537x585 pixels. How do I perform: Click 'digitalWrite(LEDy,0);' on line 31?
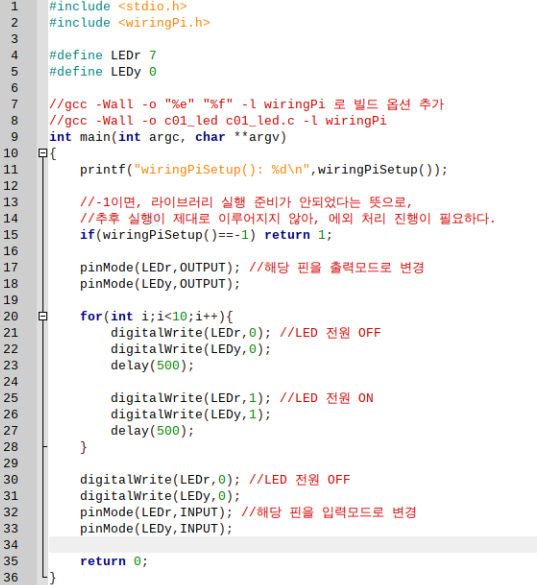(160, 496)
